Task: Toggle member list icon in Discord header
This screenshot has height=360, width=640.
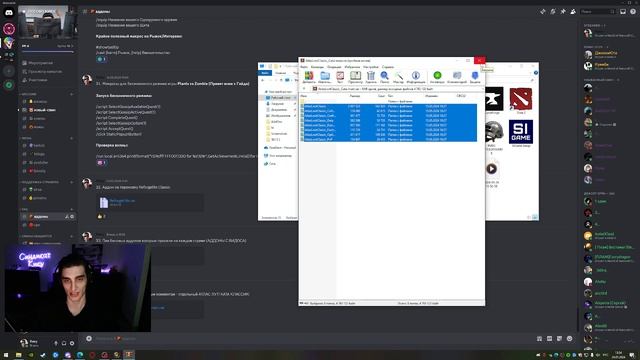Action: point(573,11)
